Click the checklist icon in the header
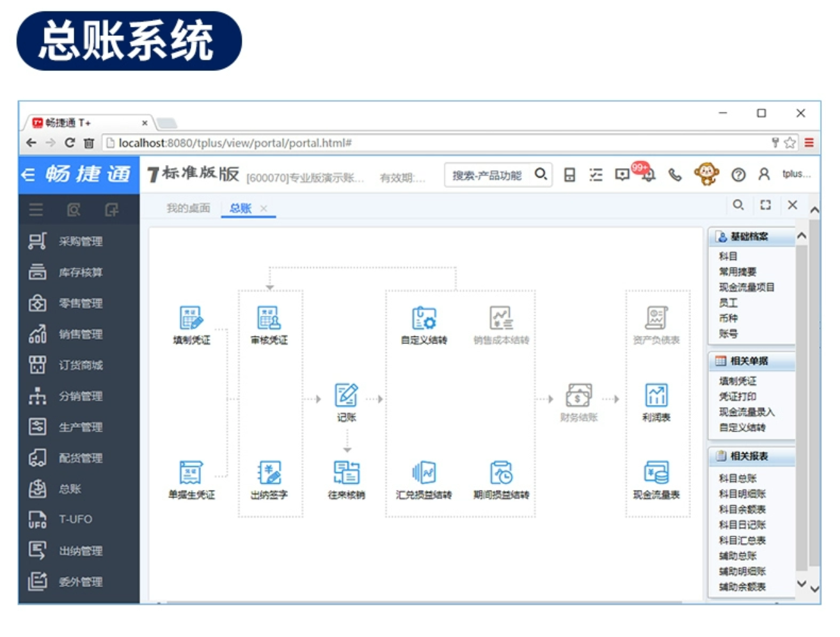The width and height of the screenshot is (840, 637). (596, 175)
